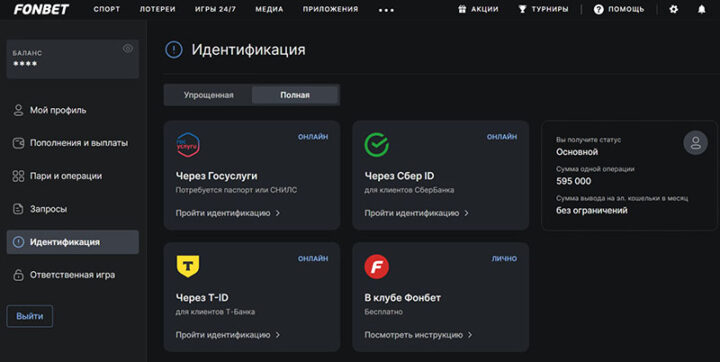720x362 pixels.
Task: Click the ЛИЧНО label on Фонбет club card
Action: click(504, 259)
